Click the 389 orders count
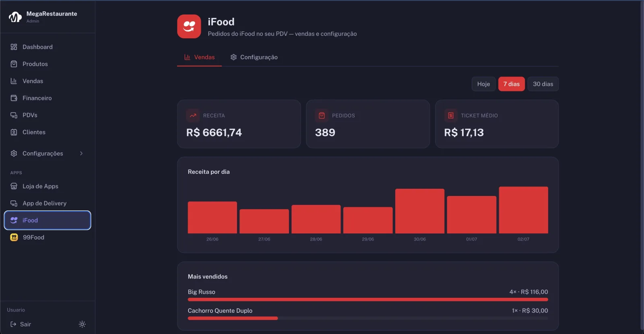Image resolution: width=644 pixels, height=334 pixels. 325,133
